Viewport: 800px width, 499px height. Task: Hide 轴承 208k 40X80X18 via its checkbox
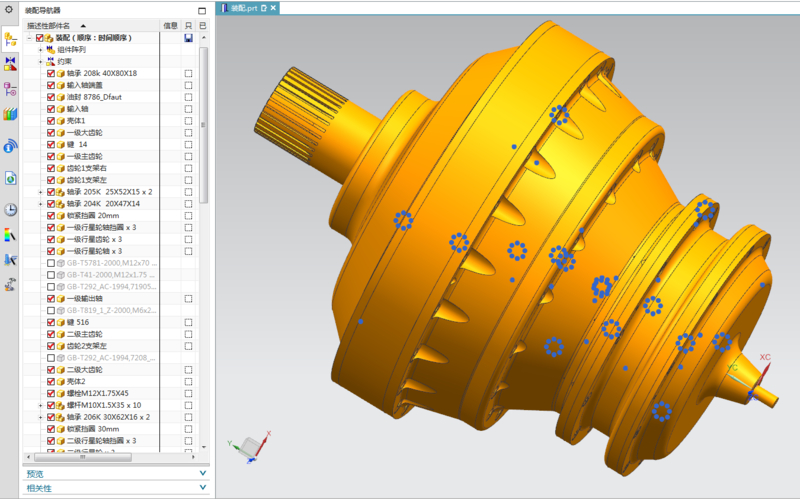pos(51,73)
